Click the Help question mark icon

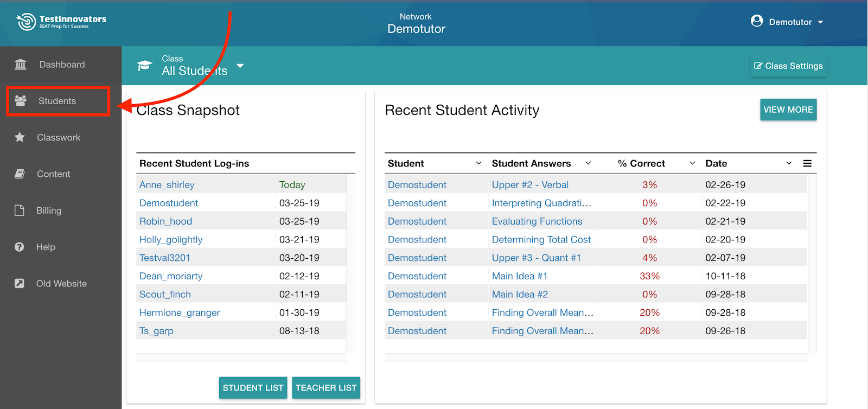pos(20,247)
